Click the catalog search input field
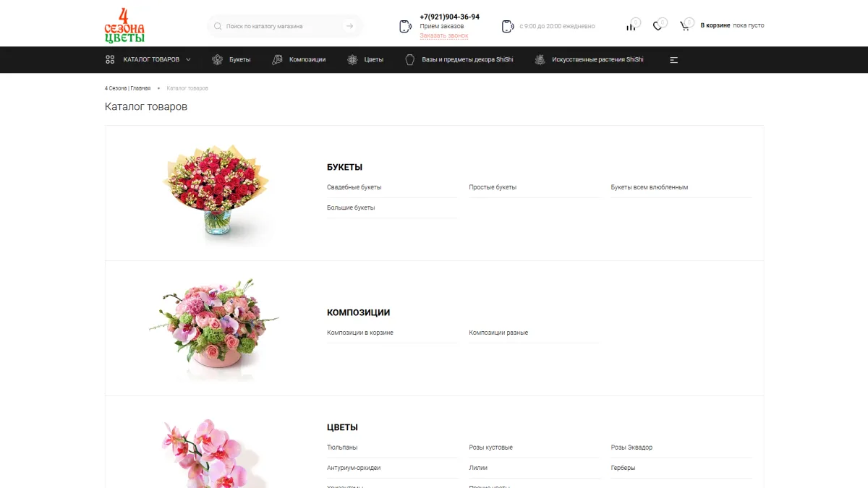 tap(282, 26)
